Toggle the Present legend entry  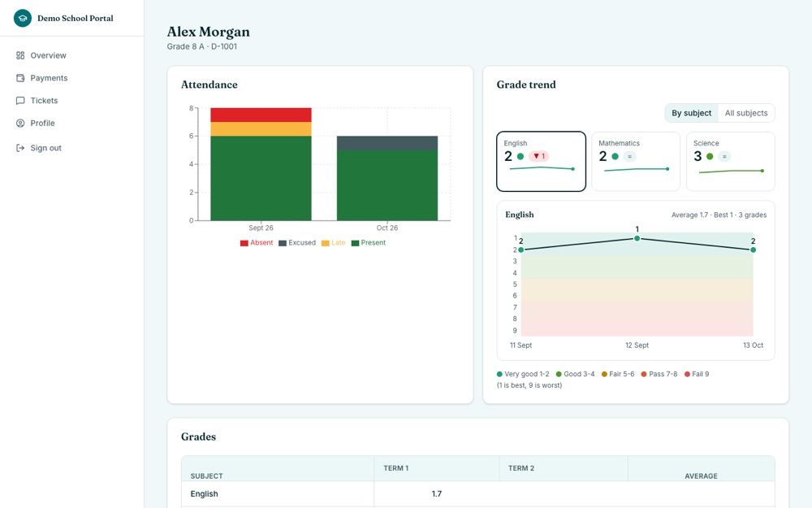[368, 242]
